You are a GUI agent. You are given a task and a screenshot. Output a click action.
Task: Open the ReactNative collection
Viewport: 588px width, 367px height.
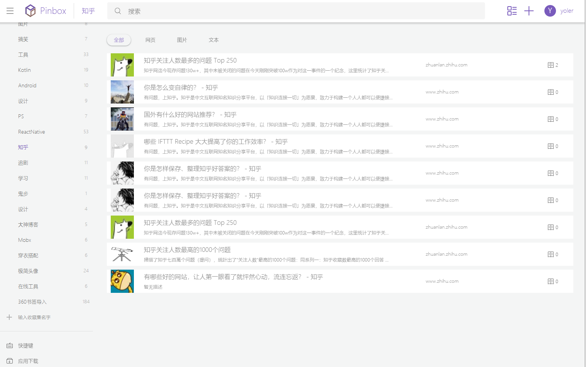pos(31,132)
